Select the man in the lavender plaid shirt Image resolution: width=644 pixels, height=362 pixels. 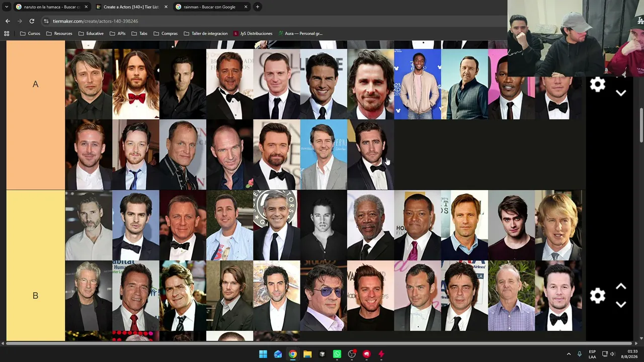pos(511,296)
